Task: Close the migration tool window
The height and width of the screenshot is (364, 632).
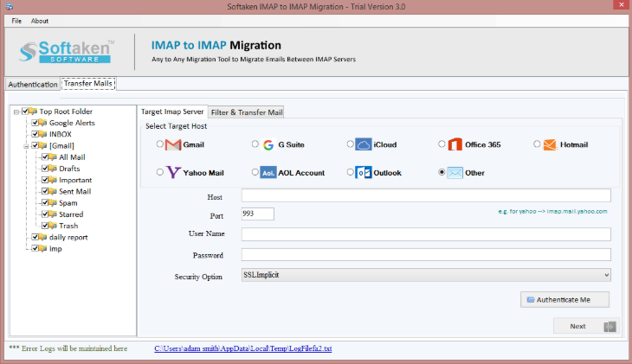Action: pyautogui.click(x=622, y=4)
